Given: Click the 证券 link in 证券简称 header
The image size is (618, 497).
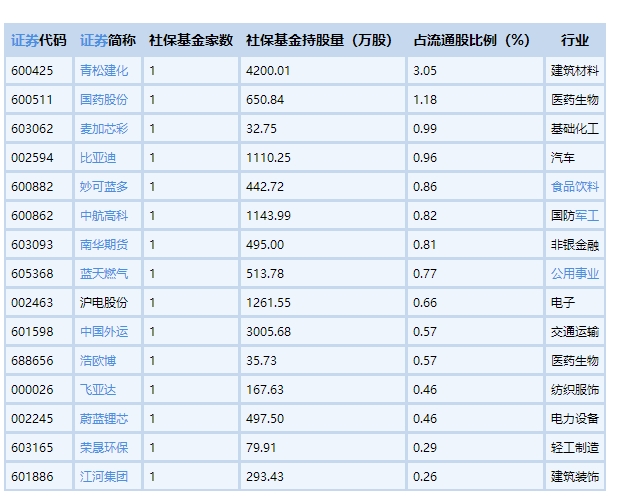Looking at the screenshot, I should [94, 40].
